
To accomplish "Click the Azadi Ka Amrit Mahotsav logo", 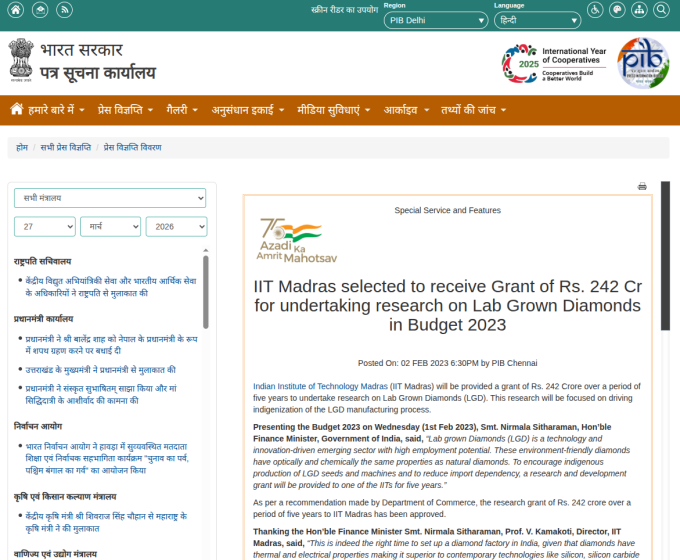I will point(297,240).
